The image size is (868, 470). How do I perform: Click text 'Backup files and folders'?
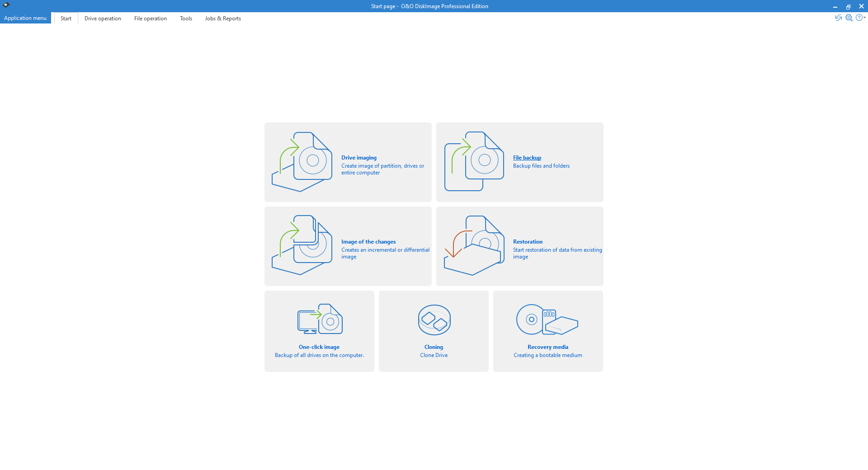(x=541, y=166)
